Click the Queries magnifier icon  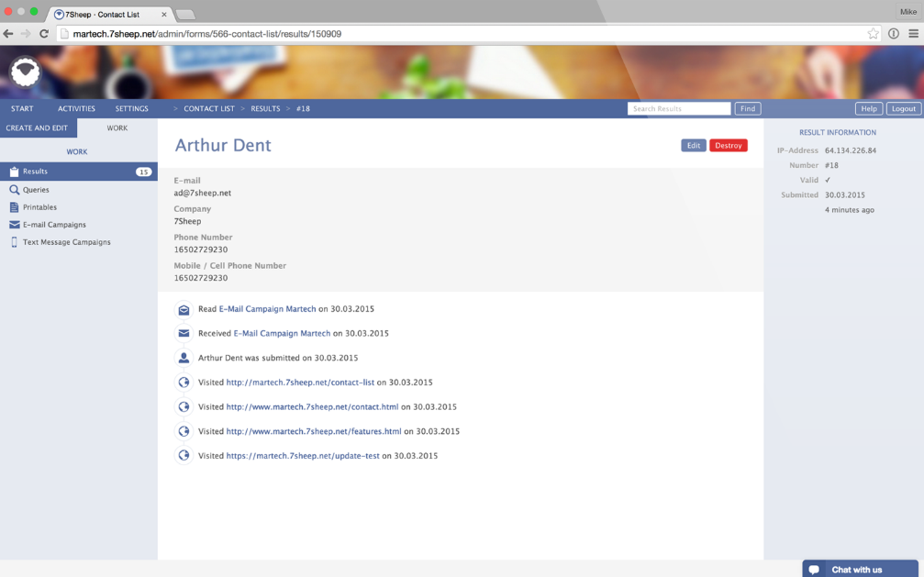coord(14,190)
